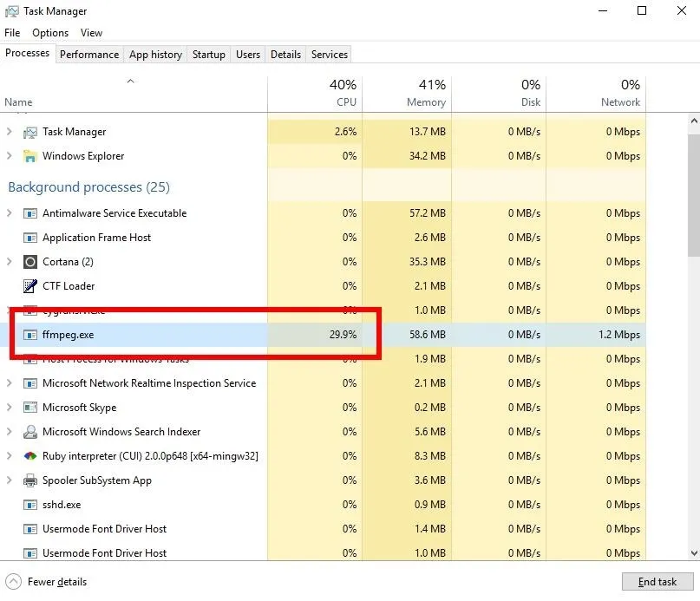The image size is (700, 601).
Task: Sort processes by CPU column header
Action: 315,94
